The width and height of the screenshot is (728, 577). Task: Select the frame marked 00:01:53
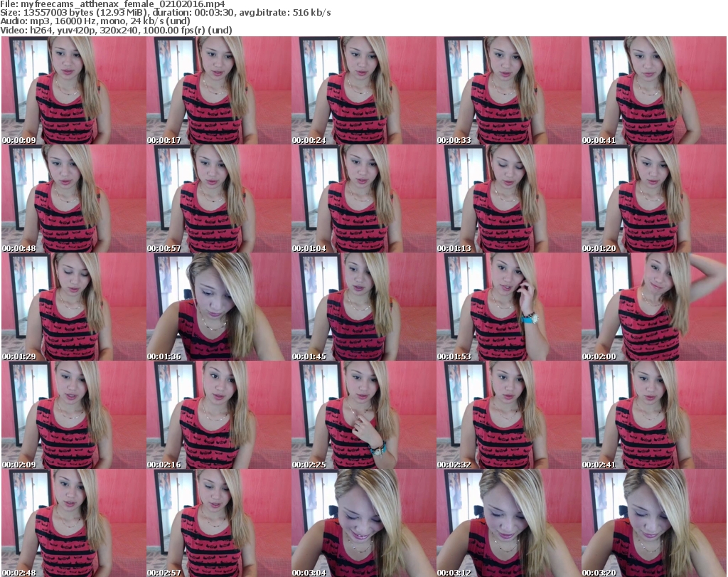pyautogui.click(x=508, y=307)
